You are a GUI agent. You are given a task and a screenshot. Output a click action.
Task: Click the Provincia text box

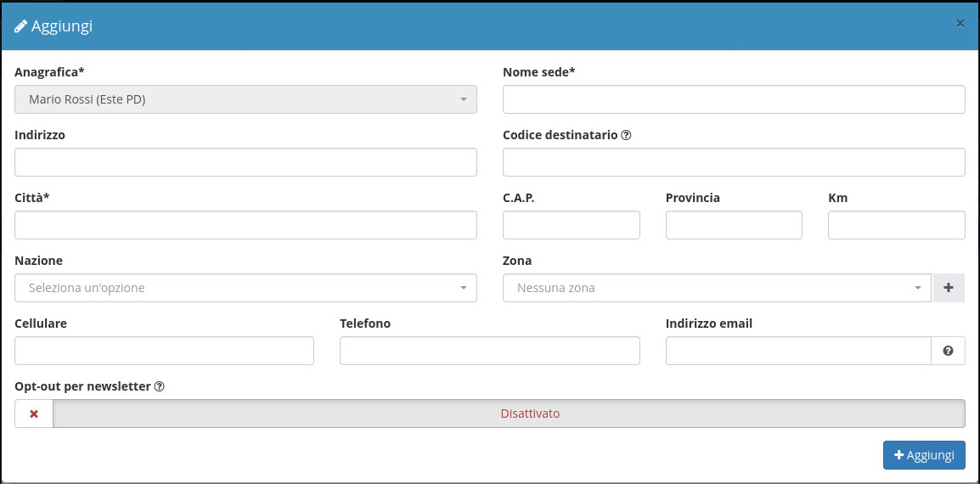[734, 225]
